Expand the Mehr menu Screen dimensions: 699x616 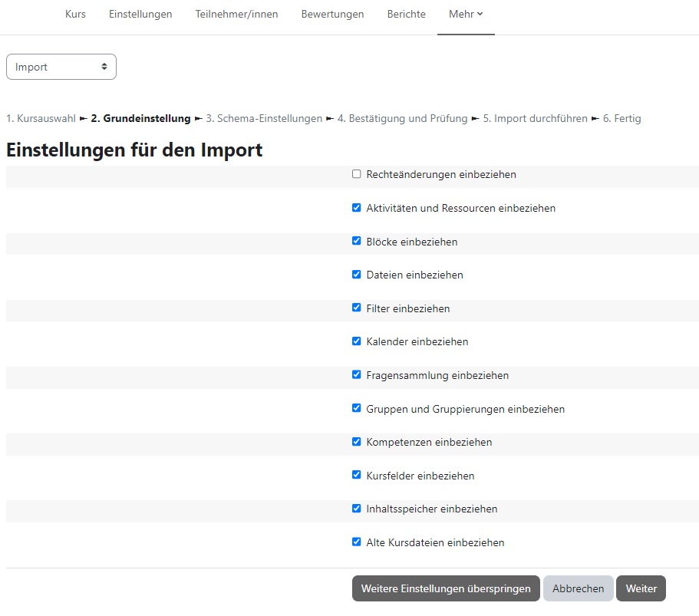pyautogui.click(x=466, y=14)
